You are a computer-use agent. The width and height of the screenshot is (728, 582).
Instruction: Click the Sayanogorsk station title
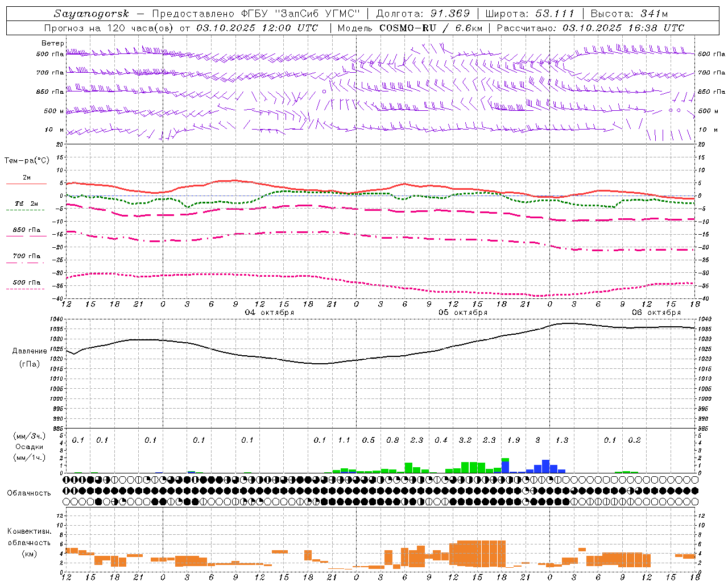coord(92,14)
